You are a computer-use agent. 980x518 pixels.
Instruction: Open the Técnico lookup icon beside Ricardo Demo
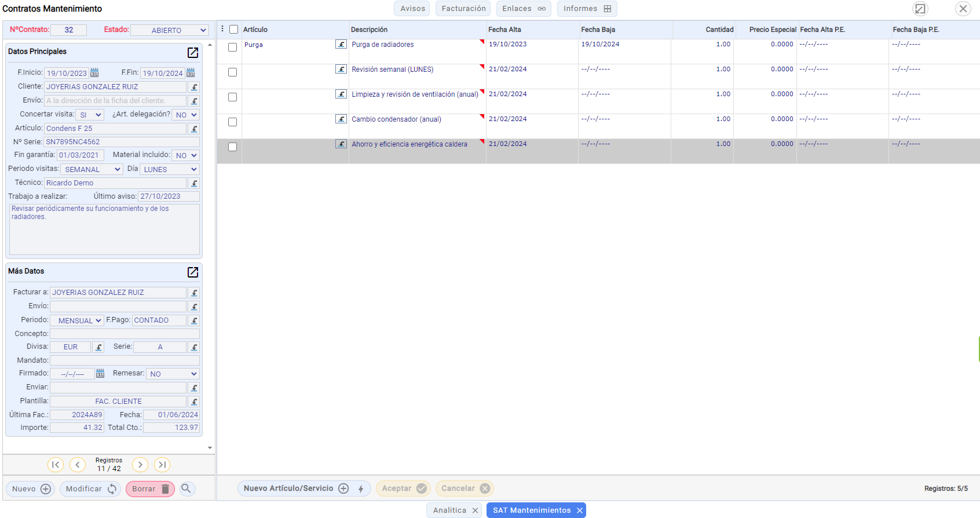pyautogui.click(x=194, y=183)
